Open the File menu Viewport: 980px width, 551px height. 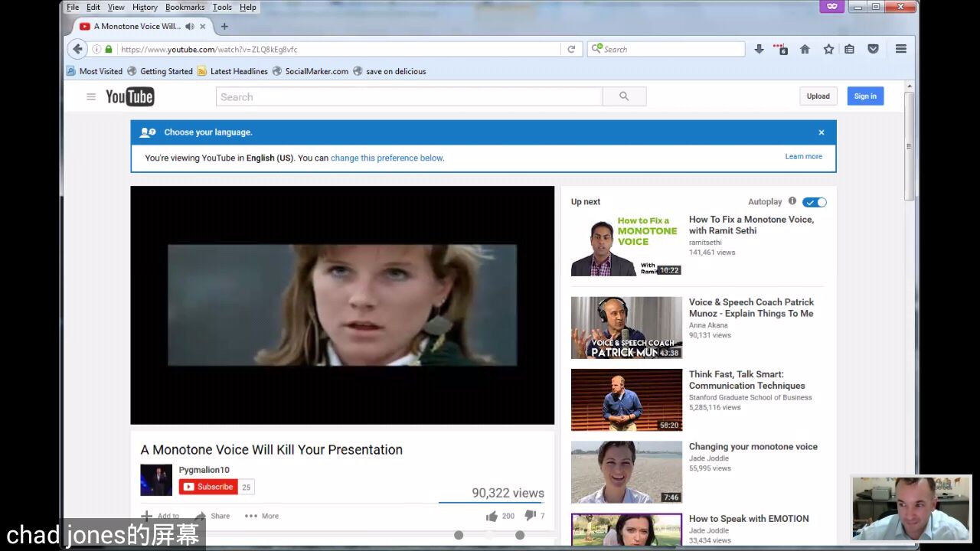[73, 7]
